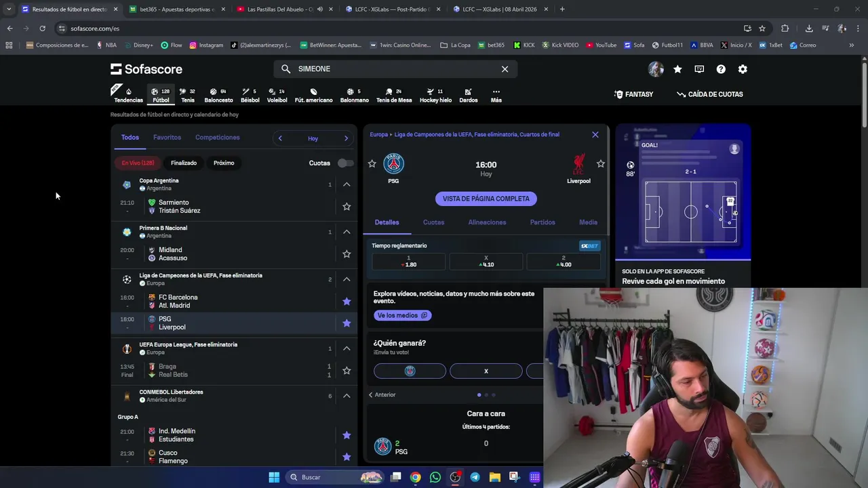Open the Partidos tab
The height and width of the screenshot is (488, 868).
542,222
